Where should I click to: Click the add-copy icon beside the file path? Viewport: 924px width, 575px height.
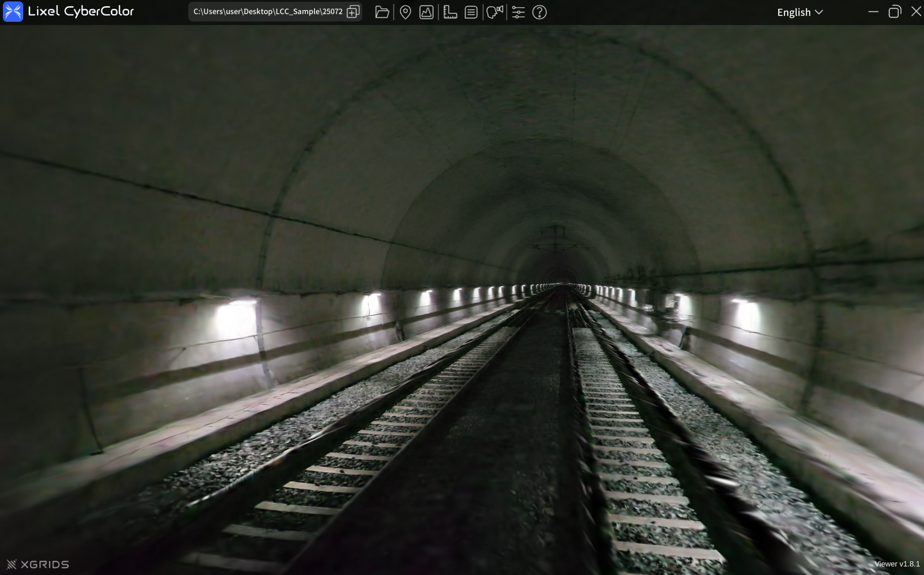[x=353, y=12]
